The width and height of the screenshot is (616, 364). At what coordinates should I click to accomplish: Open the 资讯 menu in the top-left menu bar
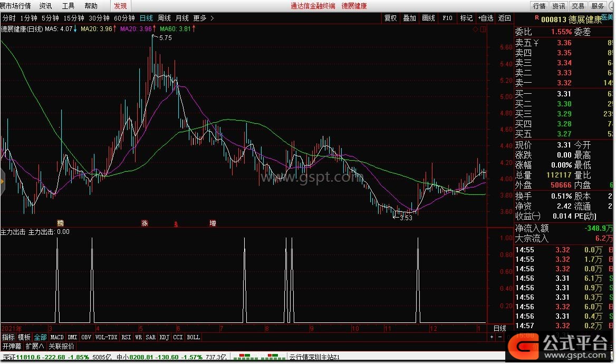click(x=45, y=6)
